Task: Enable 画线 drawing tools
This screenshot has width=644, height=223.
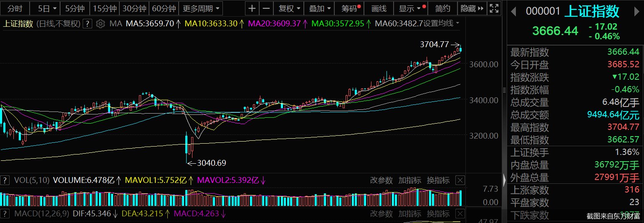Action: (x=379, y=8)
